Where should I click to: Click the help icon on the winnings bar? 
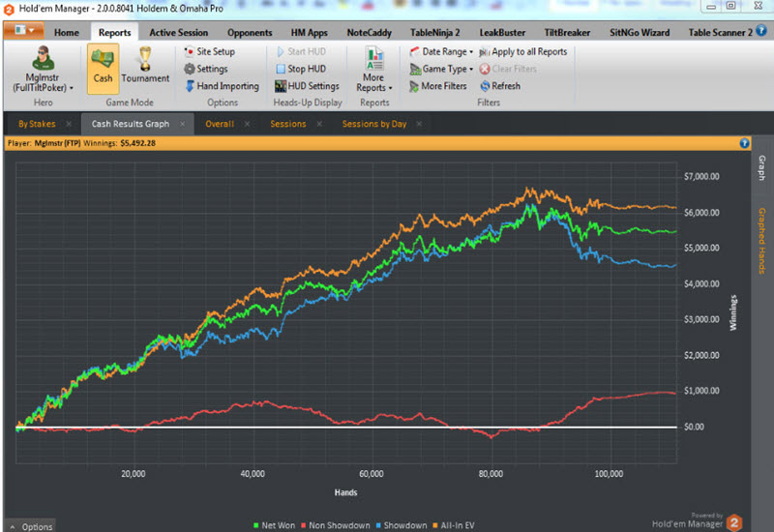pos(744,143)
